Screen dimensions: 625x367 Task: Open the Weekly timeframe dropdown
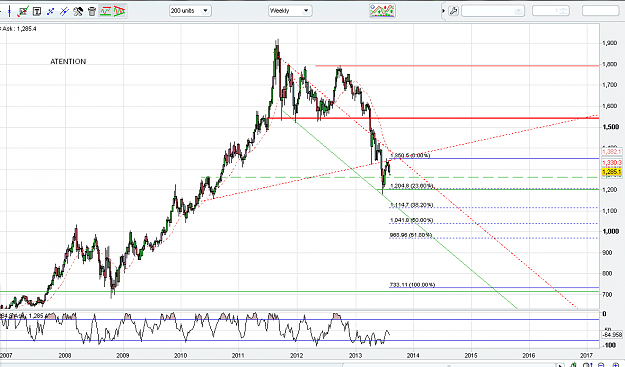[x=290, y=11]
